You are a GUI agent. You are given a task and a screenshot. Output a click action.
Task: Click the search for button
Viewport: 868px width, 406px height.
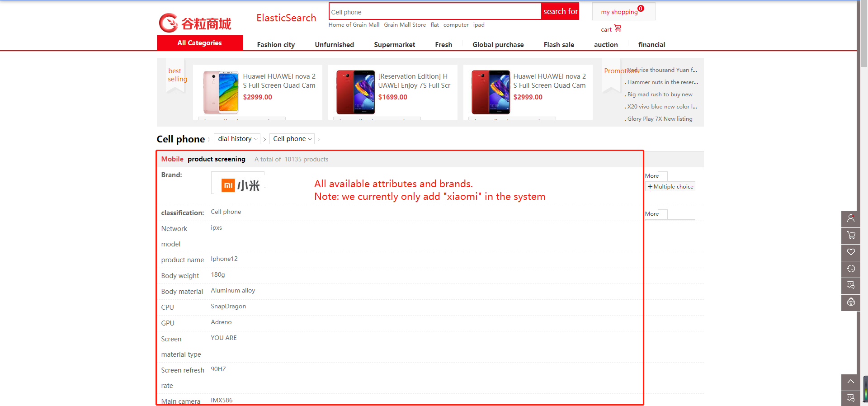point(560,11)
